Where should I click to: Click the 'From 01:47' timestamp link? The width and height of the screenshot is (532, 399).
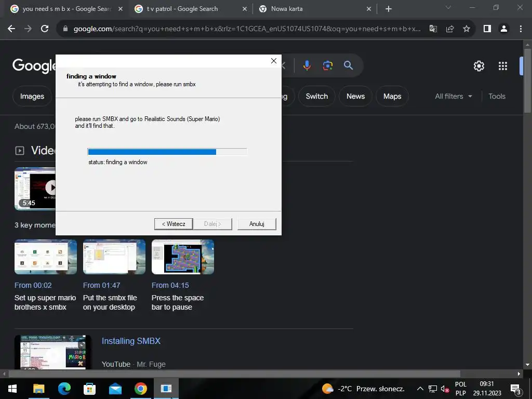tap(101, 285)
